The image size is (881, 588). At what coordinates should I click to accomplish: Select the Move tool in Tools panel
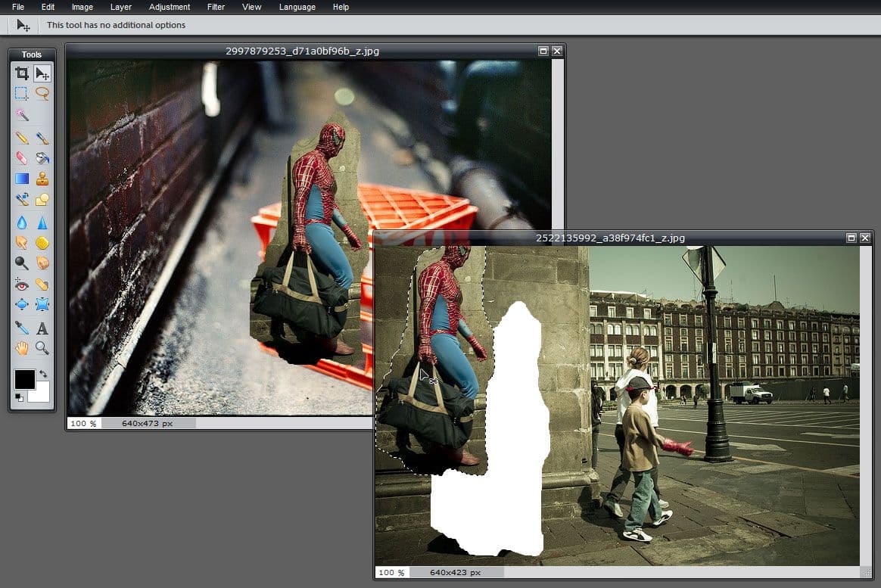(42, 73)
